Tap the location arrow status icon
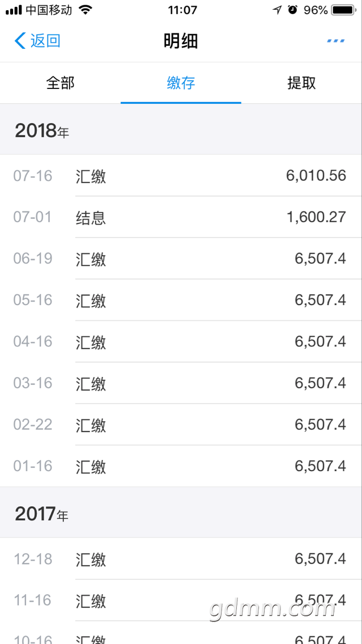 click(278, 10)
